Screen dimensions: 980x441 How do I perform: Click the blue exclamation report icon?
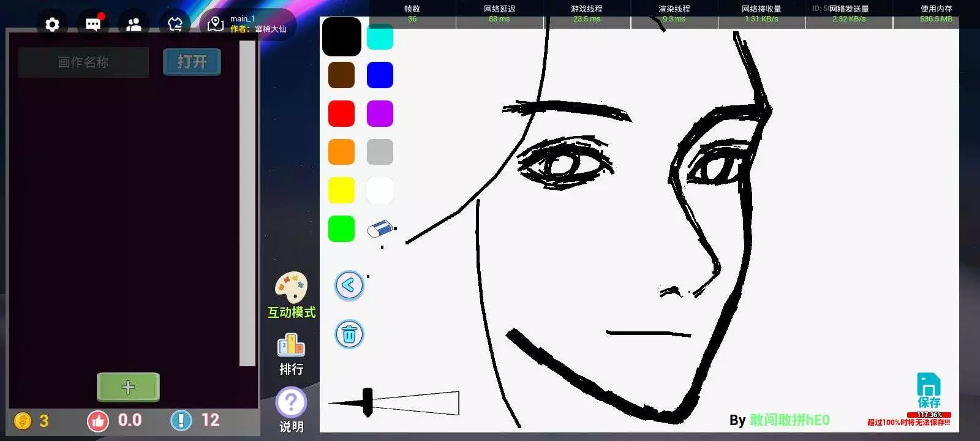[x=181, y=421]
